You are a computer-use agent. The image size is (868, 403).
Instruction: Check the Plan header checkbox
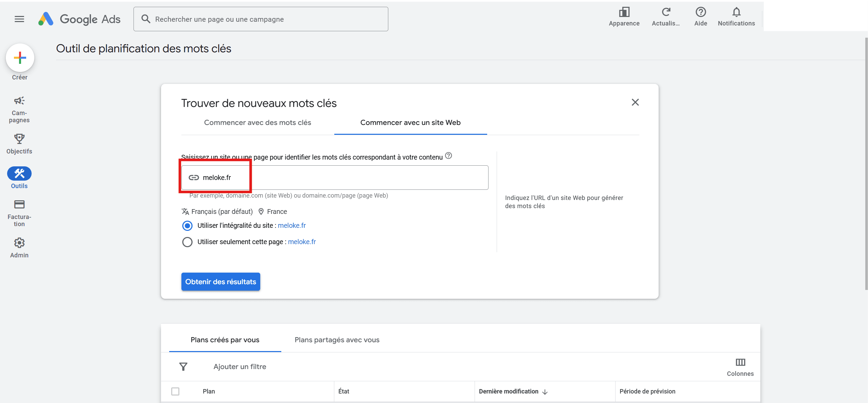(175, 391)
